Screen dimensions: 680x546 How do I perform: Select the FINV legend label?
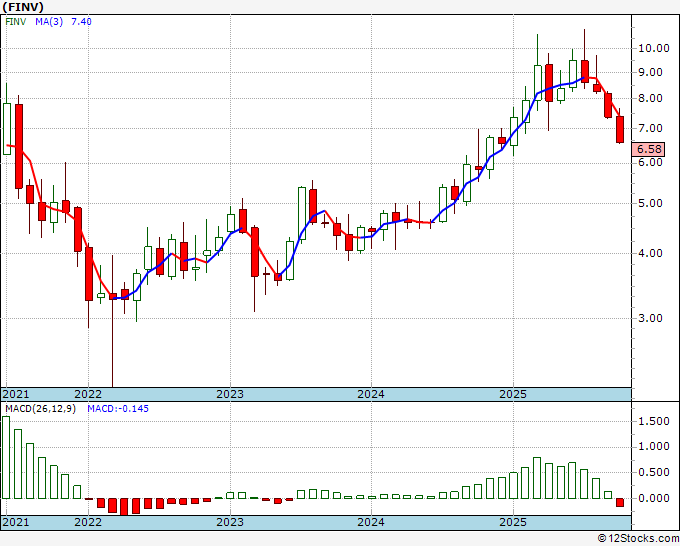(16, 21)
